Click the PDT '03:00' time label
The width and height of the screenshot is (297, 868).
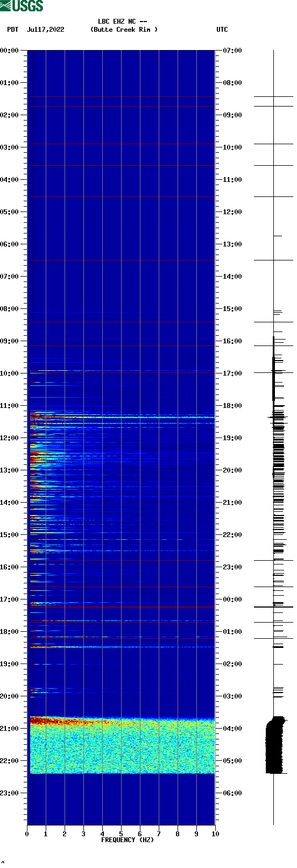pyautogui.click(x=9, y=147)
